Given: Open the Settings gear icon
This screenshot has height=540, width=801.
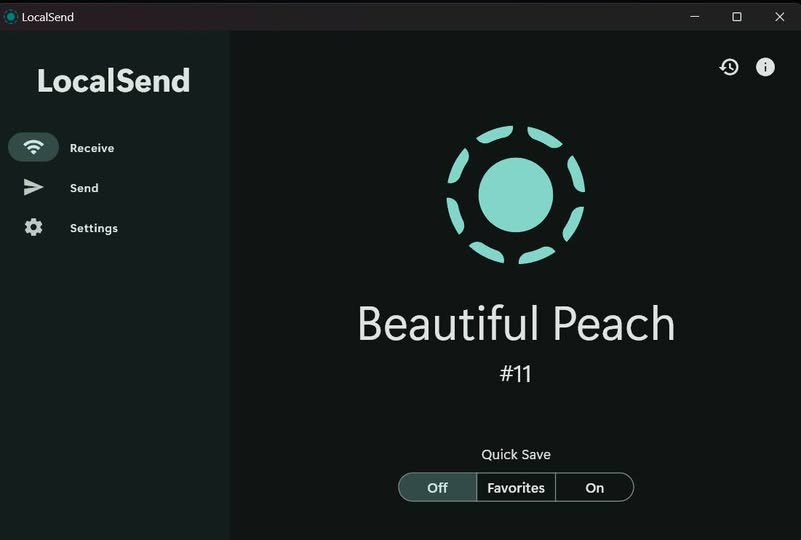Looking at the screenshot, I should (x=33, y=227).
